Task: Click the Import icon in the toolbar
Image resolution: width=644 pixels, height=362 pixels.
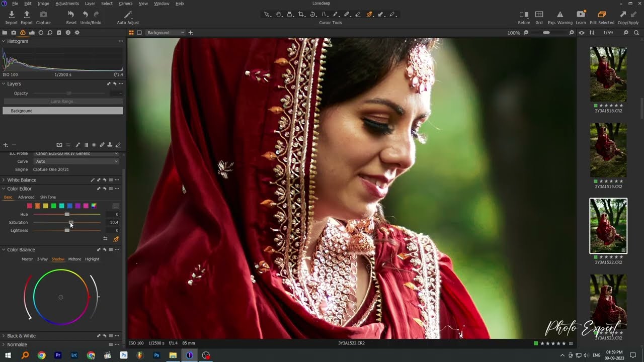Action: click(12, 15)
